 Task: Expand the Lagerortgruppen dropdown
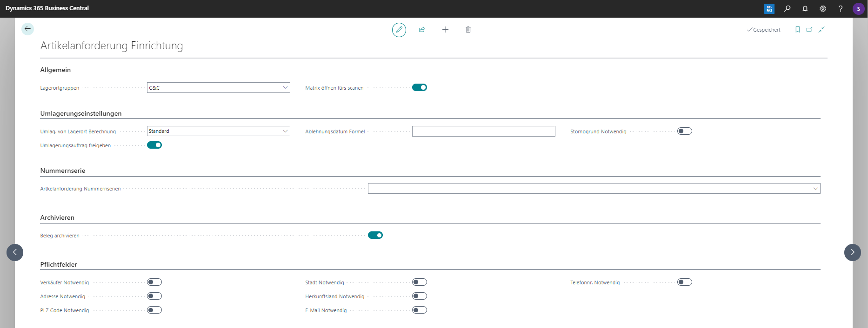coord(285,87)
